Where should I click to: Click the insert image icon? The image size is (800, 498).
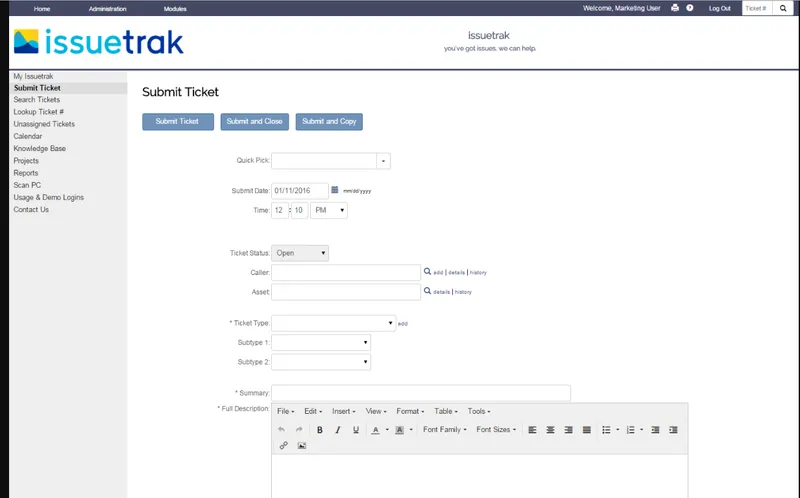coord(302,445)
